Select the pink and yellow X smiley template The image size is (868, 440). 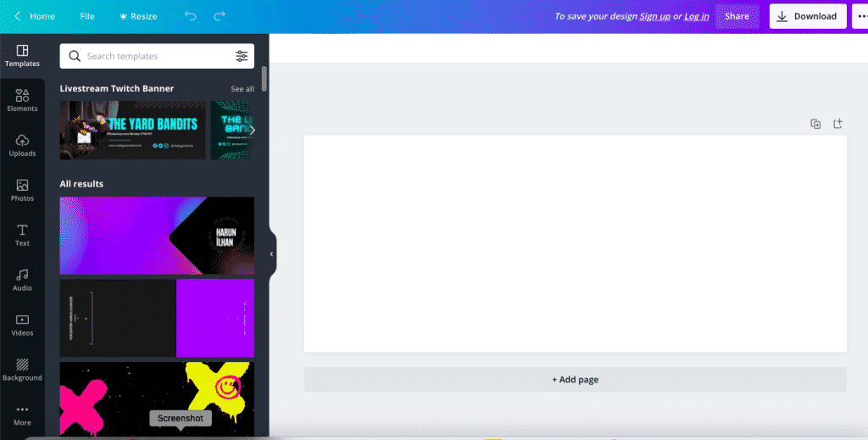click(x=157, y=398)
